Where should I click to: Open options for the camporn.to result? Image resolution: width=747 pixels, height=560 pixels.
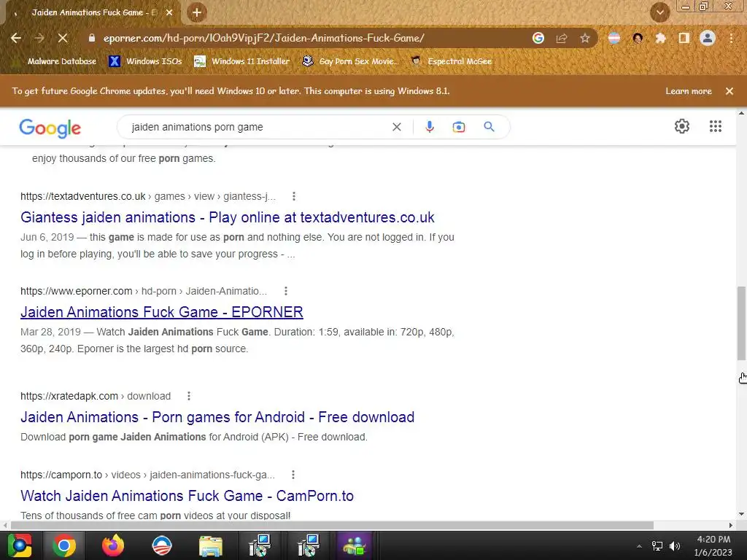[293, 475]
